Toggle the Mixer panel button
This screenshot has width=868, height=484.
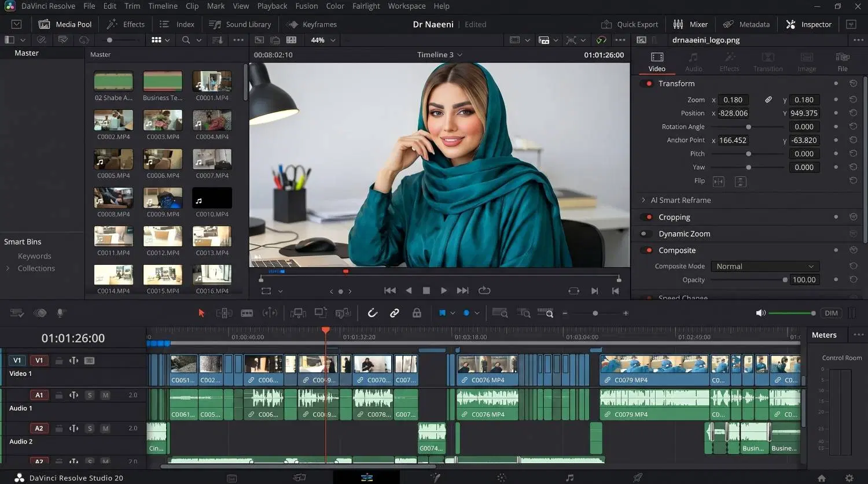point(690,24)
